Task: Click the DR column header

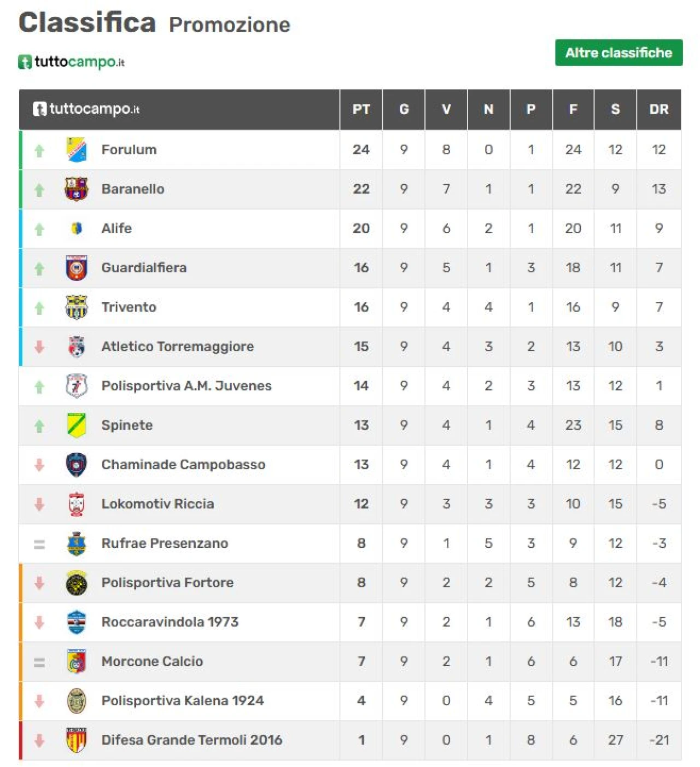Action: [658, 109]
